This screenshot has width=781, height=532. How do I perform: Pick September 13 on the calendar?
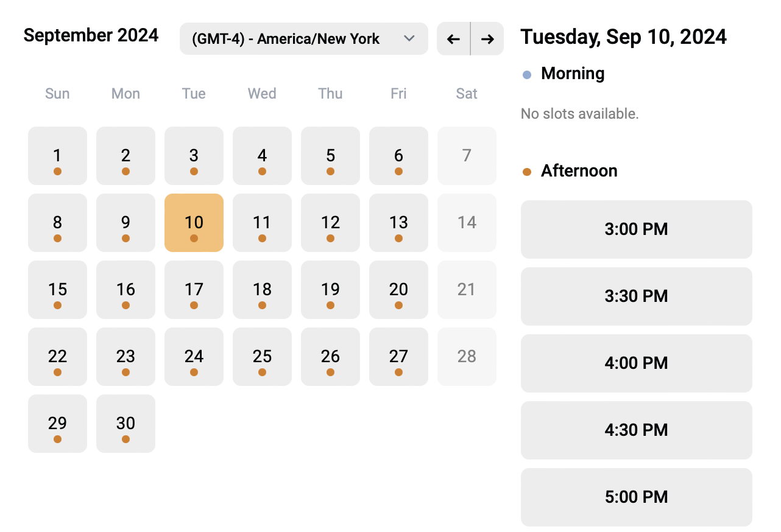[x=398, y=223]
